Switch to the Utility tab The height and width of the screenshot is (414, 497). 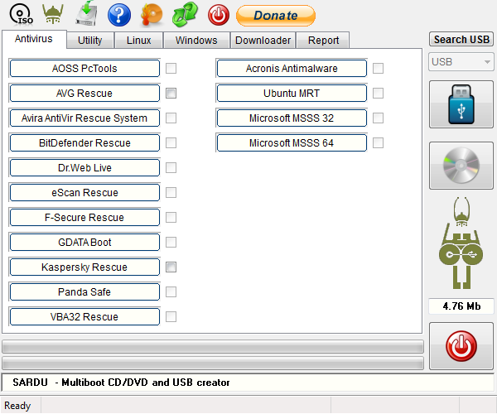tap(90, 40)
